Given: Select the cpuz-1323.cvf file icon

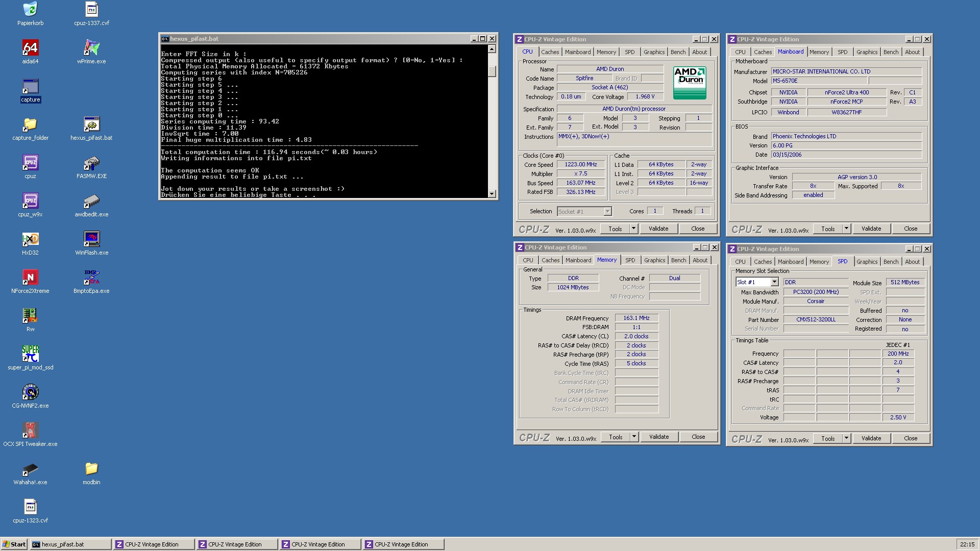Looking at the screenshot, I should tap(30, 507).
